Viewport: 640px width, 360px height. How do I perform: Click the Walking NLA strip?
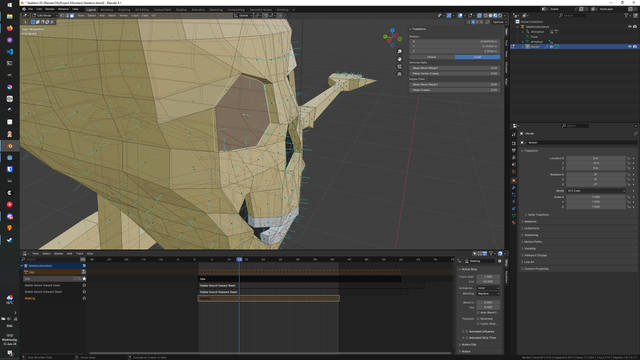(x=269, y=298)
